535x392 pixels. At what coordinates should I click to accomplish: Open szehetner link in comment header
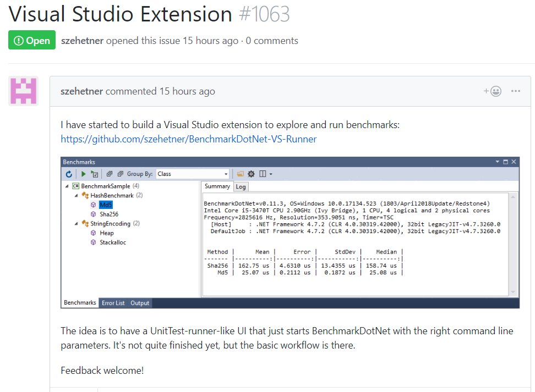(x=82, y=91)
